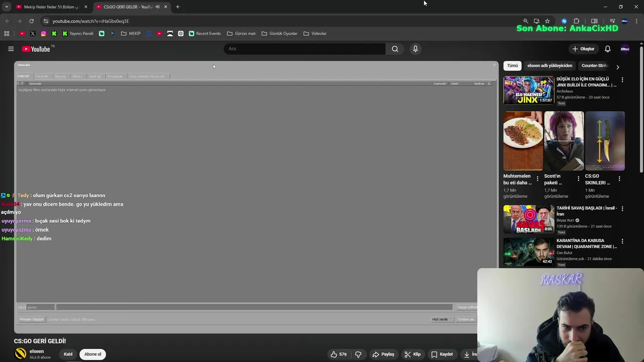Dislike the video with the thumbs-down icon

click(x=358, y=354)
